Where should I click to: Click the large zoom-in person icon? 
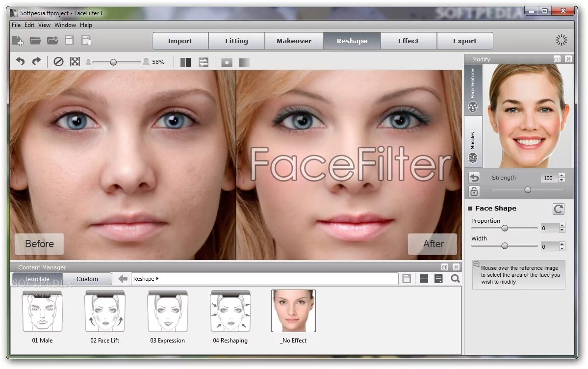click(x=146, y=61)
